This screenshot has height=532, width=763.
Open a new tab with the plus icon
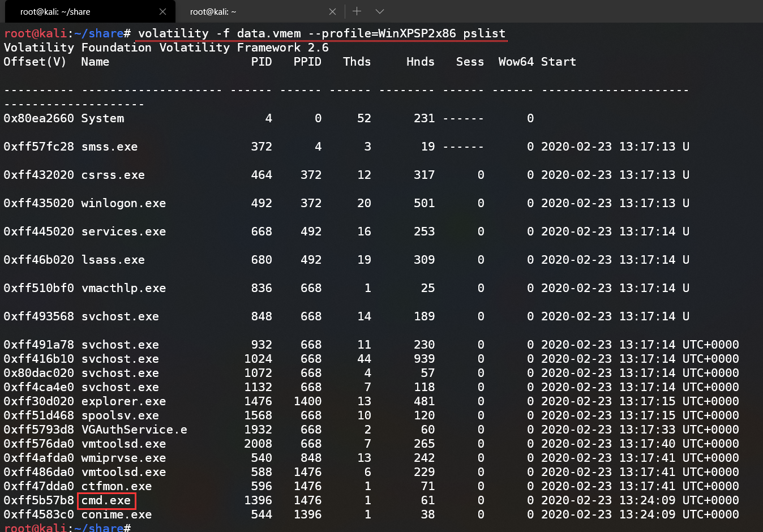357,11
